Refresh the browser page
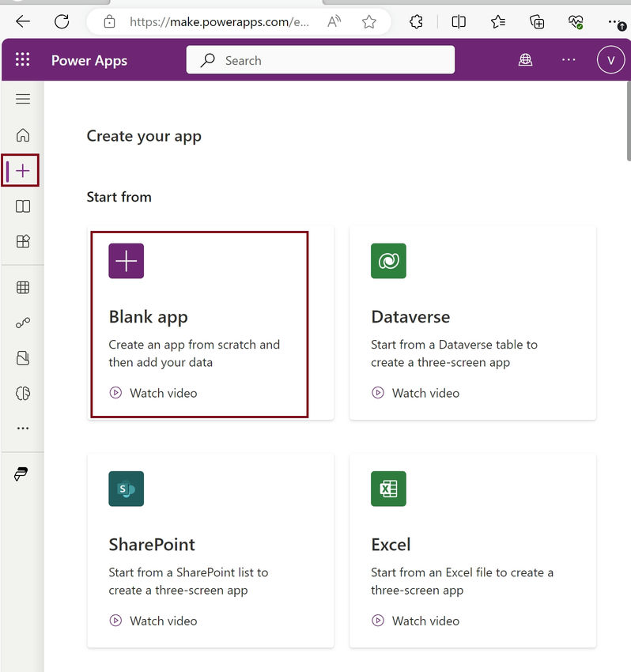 coord(62,21)
